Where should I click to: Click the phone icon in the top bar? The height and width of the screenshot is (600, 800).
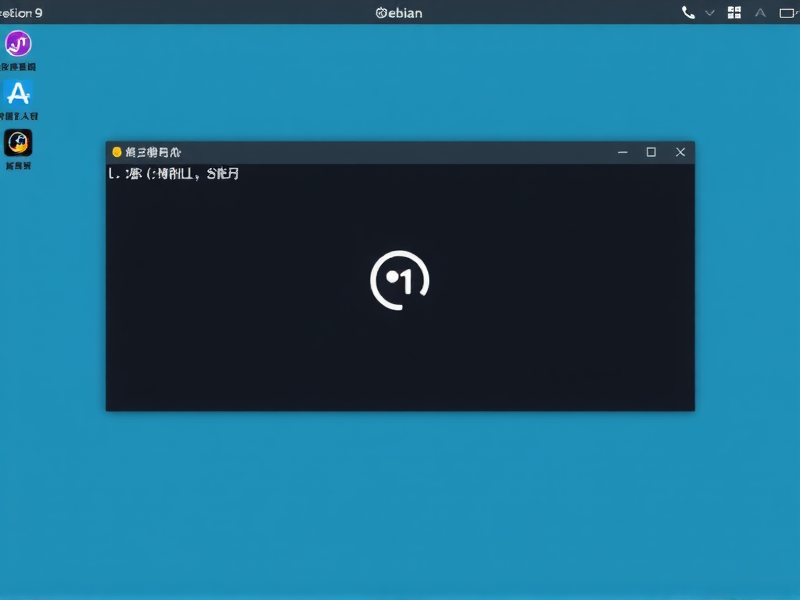686,13
